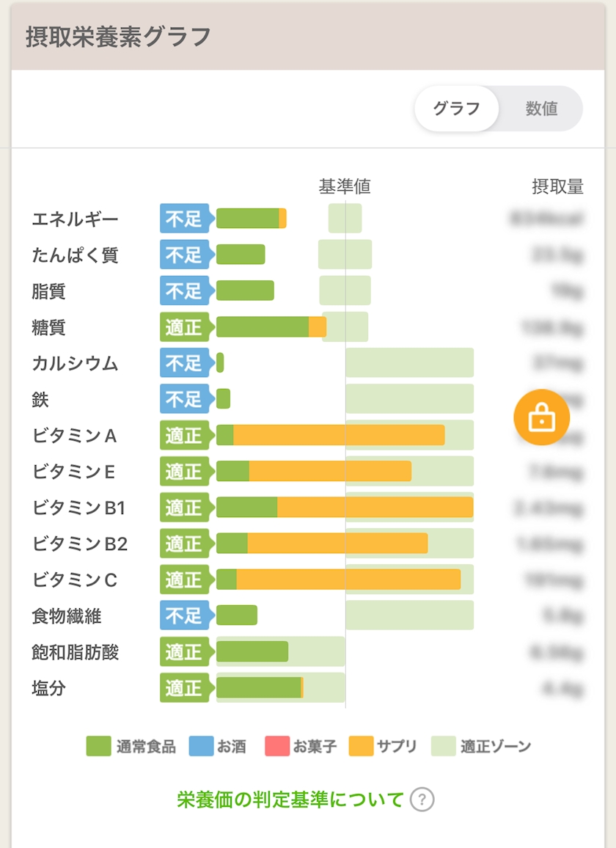Open 栄養価の判定基準について link
The image size is (616, 848).
click(x=290, y=799)
